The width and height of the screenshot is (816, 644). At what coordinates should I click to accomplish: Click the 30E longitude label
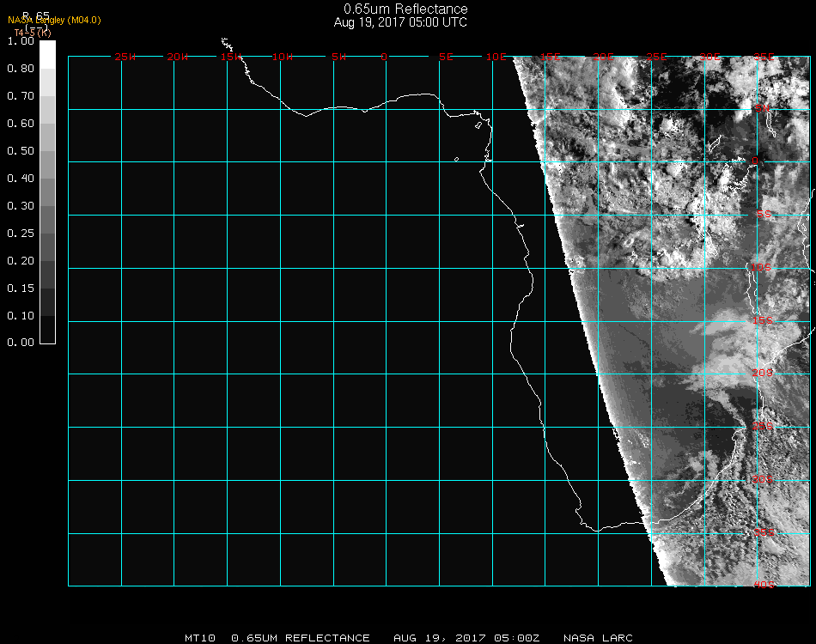pos(710,57)
